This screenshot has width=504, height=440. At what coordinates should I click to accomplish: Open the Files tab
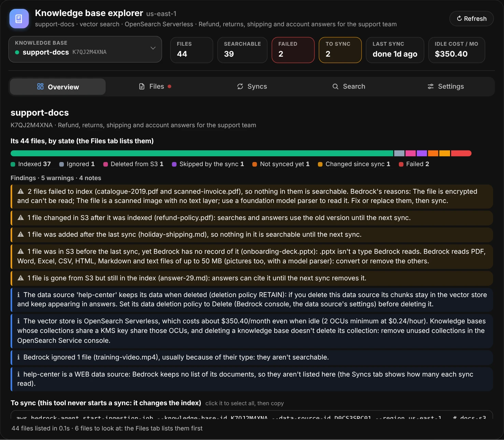pyautogui.click(x=155, y=87)
